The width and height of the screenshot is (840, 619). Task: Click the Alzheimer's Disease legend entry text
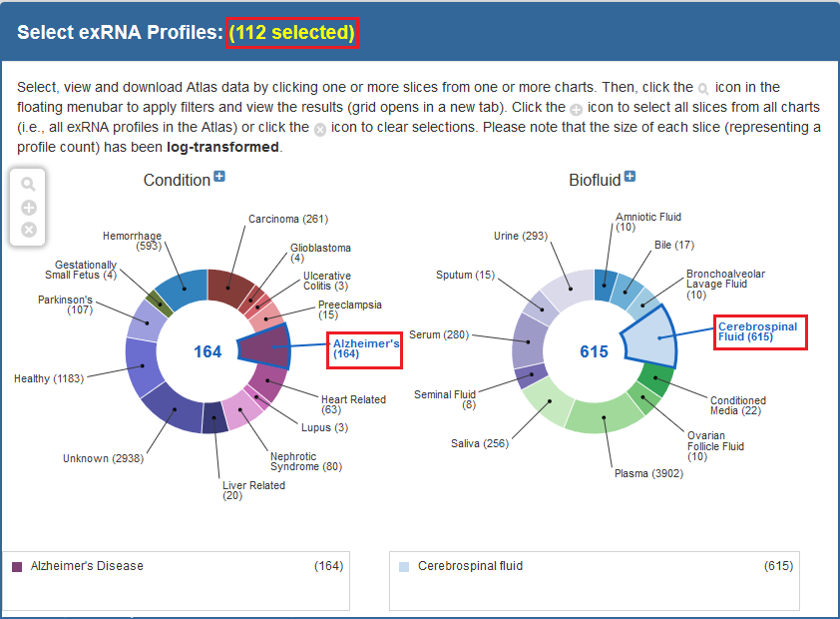(x=87, y=566)
